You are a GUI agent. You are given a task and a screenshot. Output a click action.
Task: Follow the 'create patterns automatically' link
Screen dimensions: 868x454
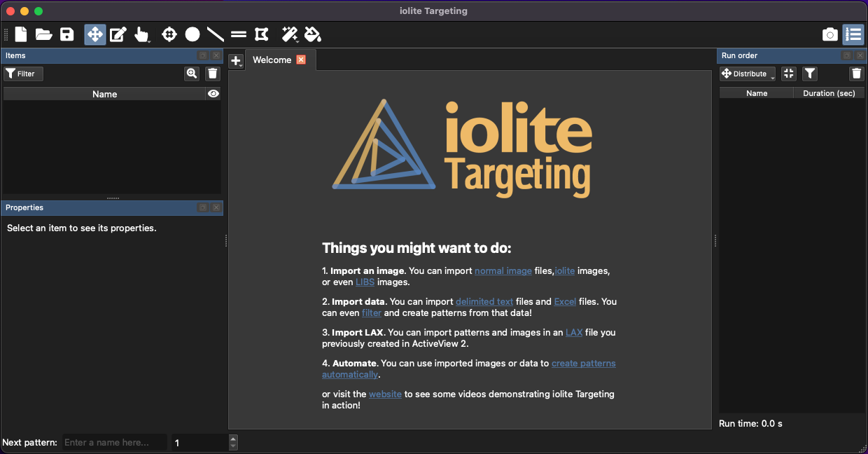click(x=583, y=363)
